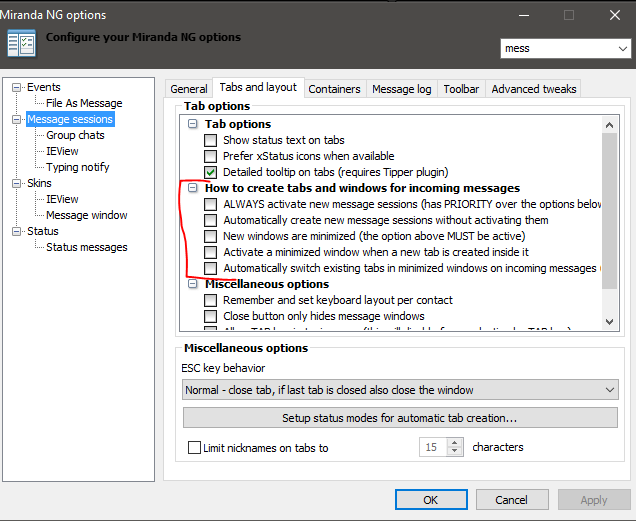636x521 pixels.
Task: Go to the Advanced tweaks tab
Action: (534, 89)
